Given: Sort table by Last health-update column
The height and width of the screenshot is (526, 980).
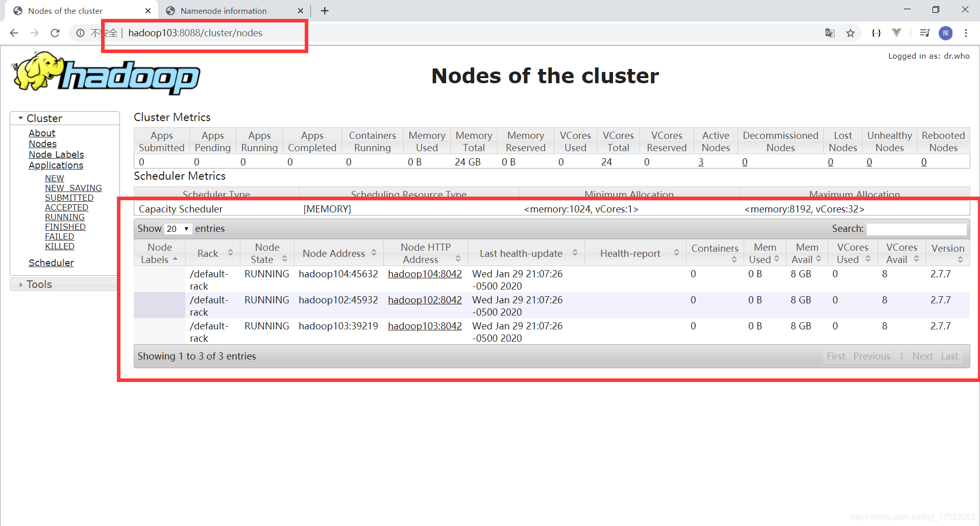Looking at the screenshot, I should [526, 253].
